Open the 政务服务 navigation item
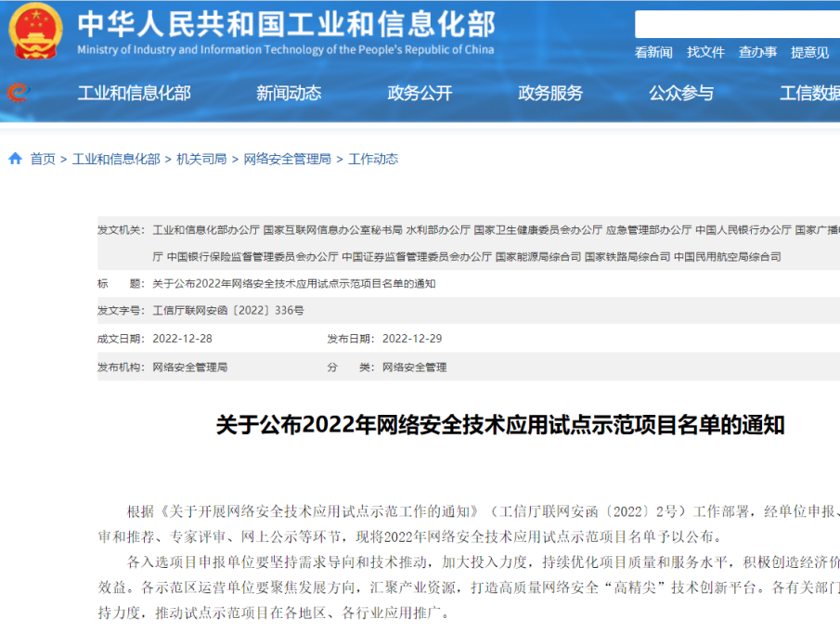The width and height of the screenshot is (840, 632). pos(550,93)
